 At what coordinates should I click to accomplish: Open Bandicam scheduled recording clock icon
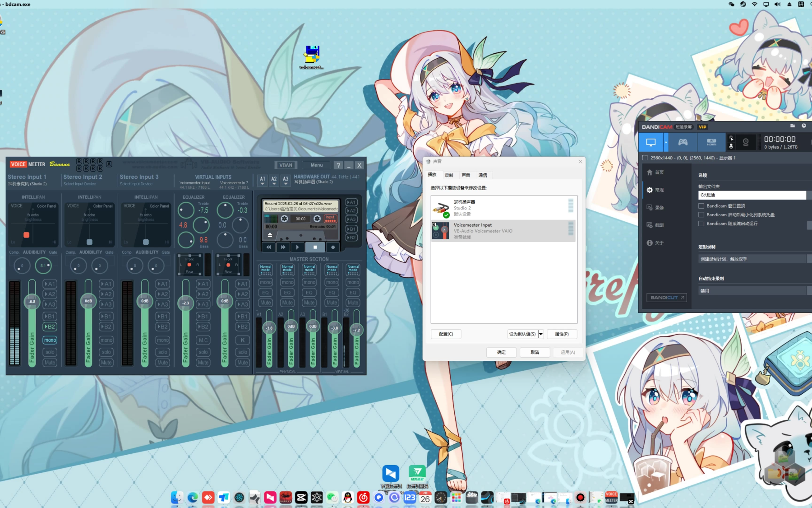[804, 126]
